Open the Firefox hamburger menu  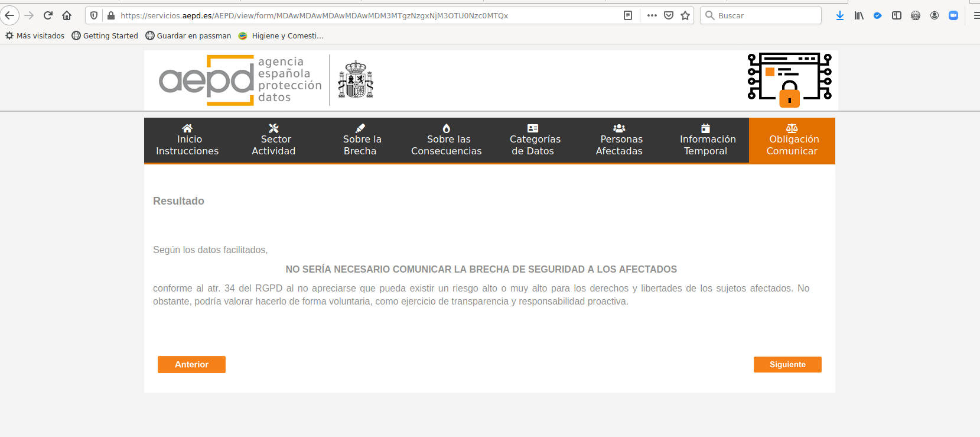point(976,15)
